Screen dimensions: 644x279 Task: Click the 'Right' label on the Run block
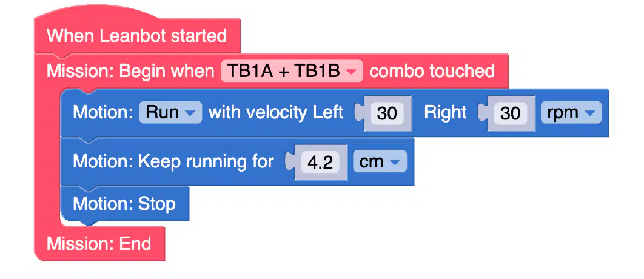click(x=445, y=112)
